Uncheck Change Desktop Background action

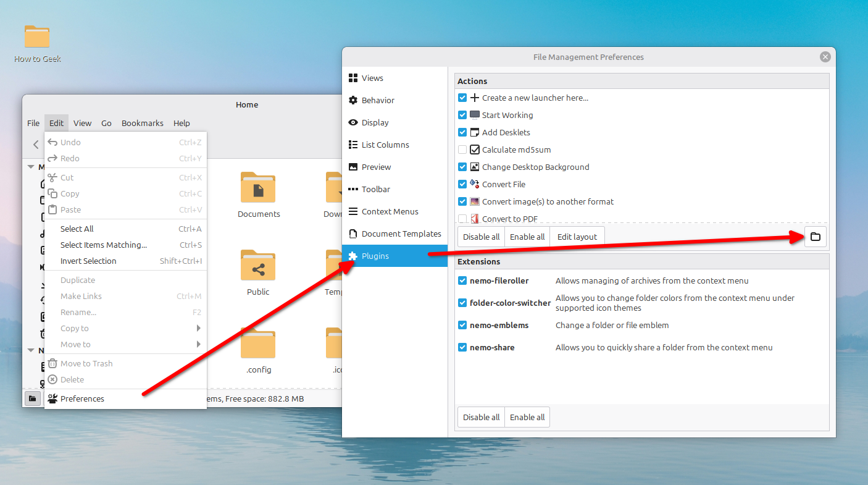point(462,167)
